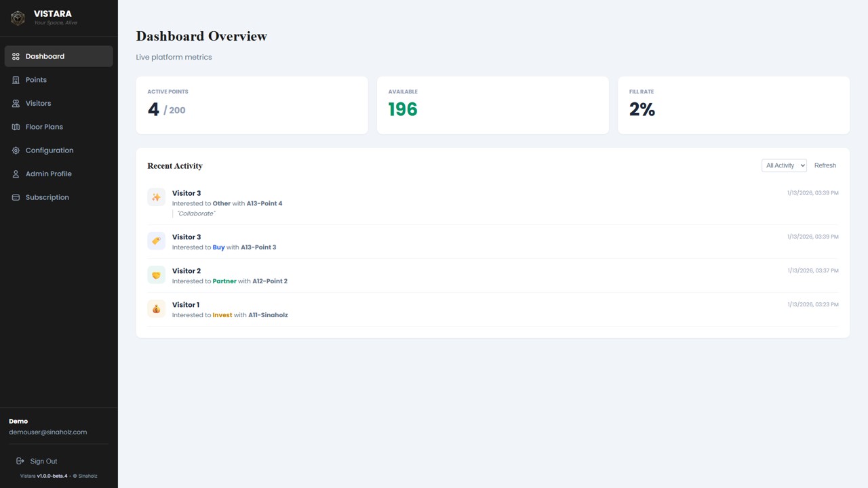The width and height of the screenshot is (868, 488).
Task: Click the Visitor 1 activity name link
Action: [x=185, y=304]
